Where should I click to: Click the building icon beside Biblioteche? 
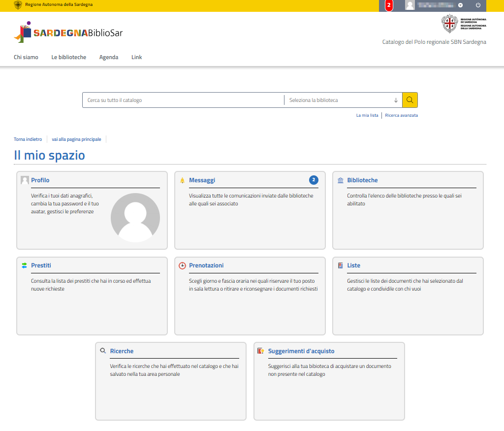point(341,180)
